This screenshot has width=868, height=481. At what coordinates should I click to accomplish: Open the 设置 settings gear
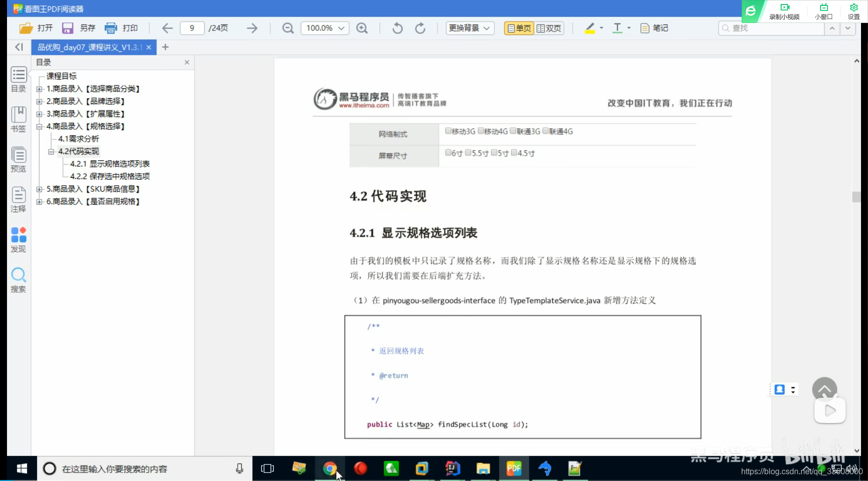854,11
